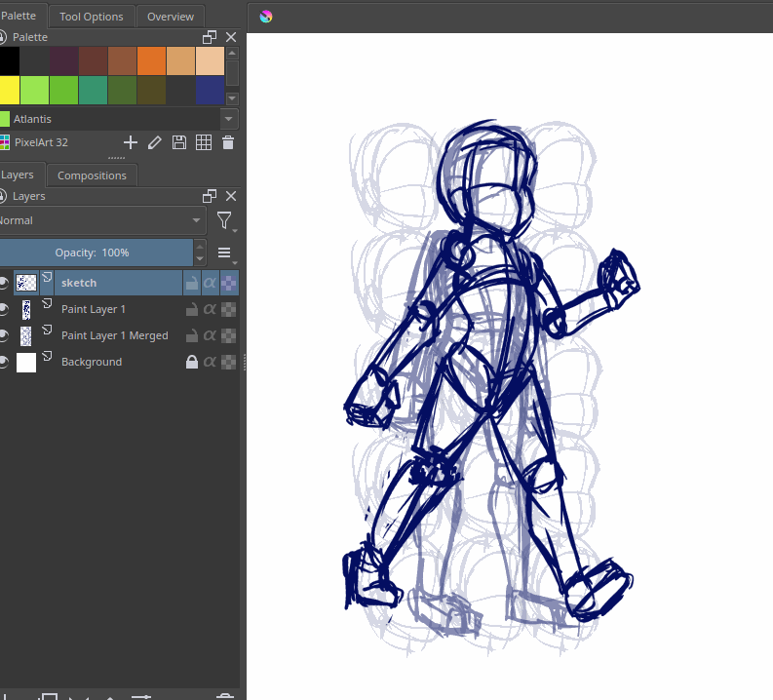Hide the Background layer

[4, 362]
